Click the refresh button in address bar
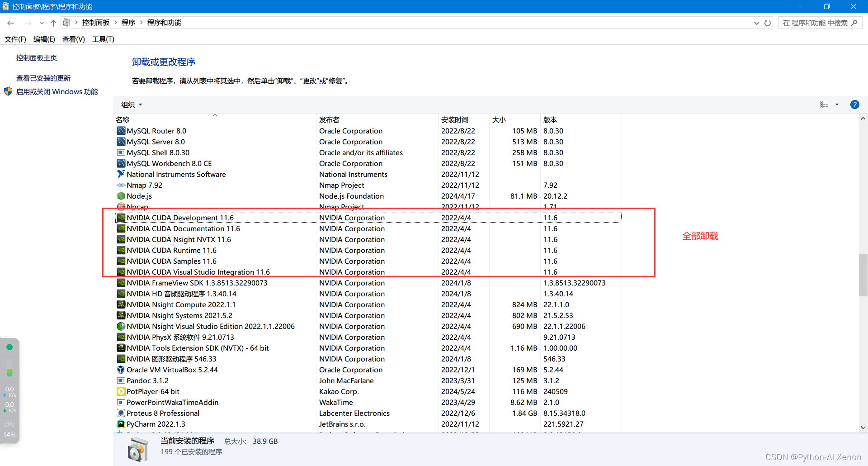Viewport: 868px width, 466px height. (768, 23)
